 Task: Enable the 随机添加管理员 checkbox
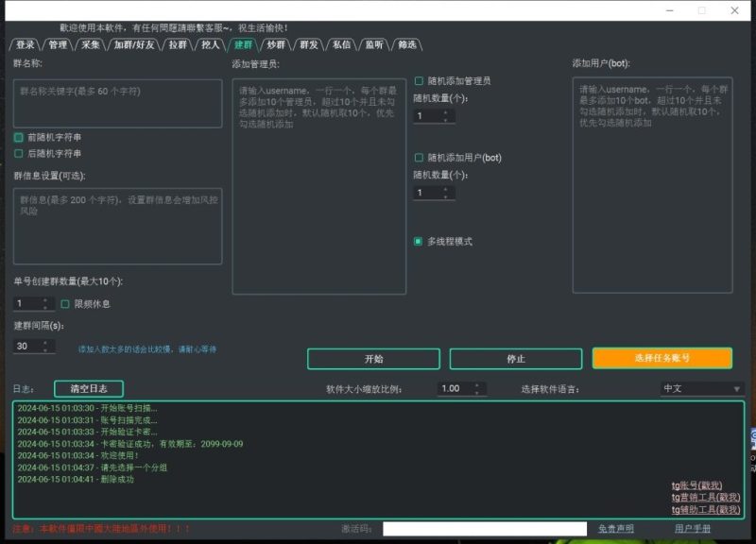pos(419,80)
